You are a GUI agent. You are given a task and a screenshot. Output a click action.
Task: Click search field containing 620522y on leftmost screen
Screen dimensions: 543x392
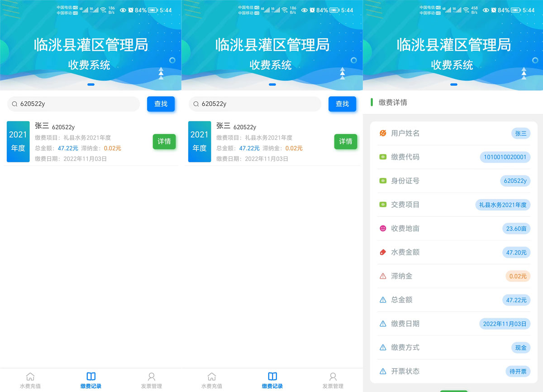pyautogui.click(x=74, y=104)
